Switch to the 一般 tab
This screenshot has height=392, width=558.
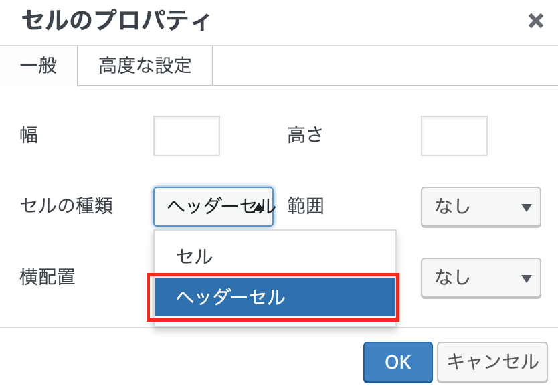pyautogui.click(x=39, y=66)
